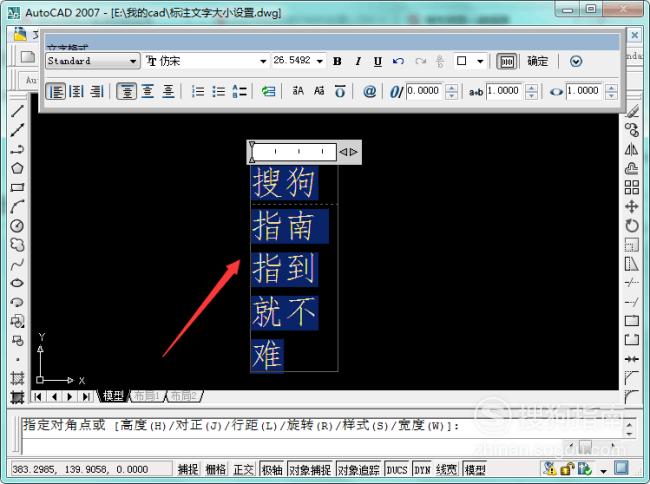Select the Move tool

click(631, 206)
